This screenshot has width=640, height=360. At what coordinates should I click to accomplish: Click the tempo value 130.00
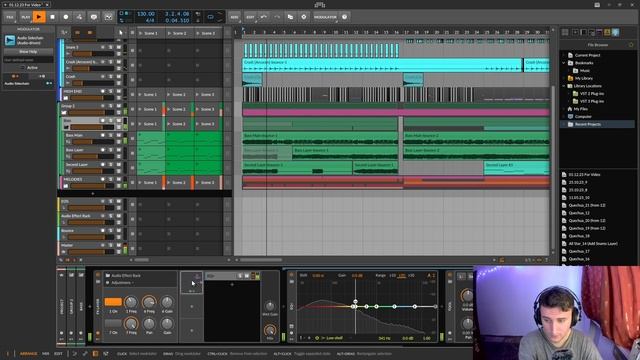tap(146, 14)
